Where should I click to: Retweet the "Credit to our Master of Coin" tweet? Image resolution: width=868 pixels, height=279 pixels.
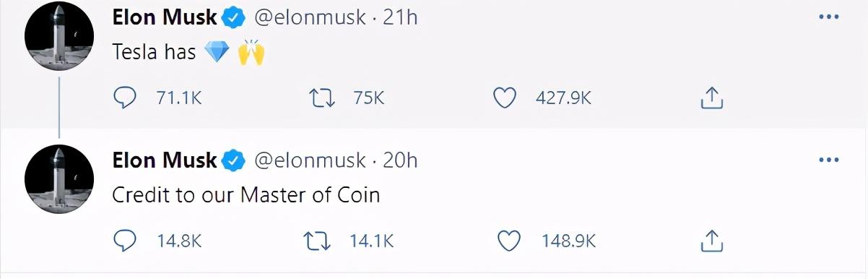(319, 240)
